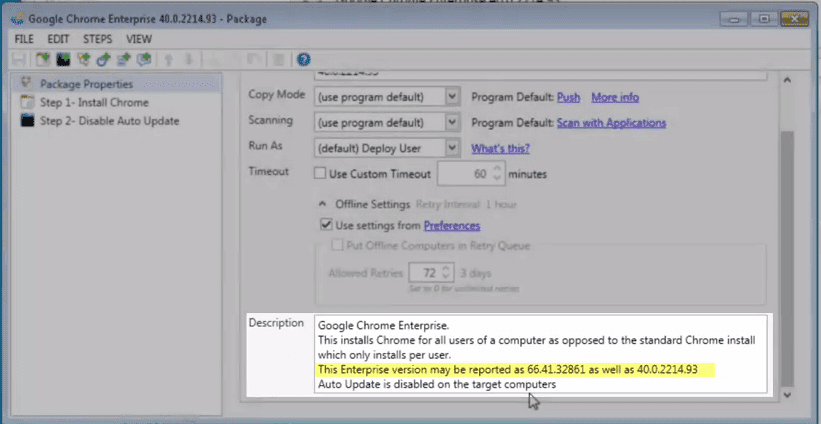Open the EDIT menu
This screenshot has width=821, height=424.
(x=58, y=39)
